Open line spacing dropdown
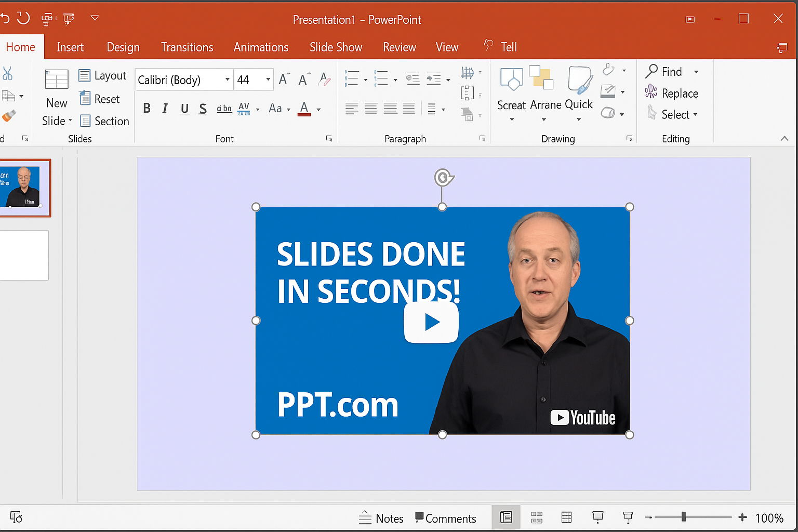Viewport: 798px width, 532px height. 435,109
